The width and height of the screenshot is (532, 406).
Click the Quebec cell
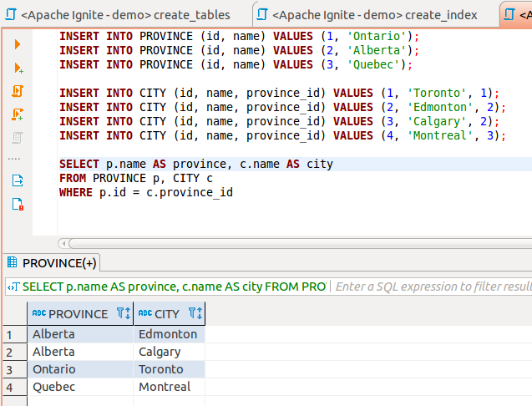pos(80,387)
